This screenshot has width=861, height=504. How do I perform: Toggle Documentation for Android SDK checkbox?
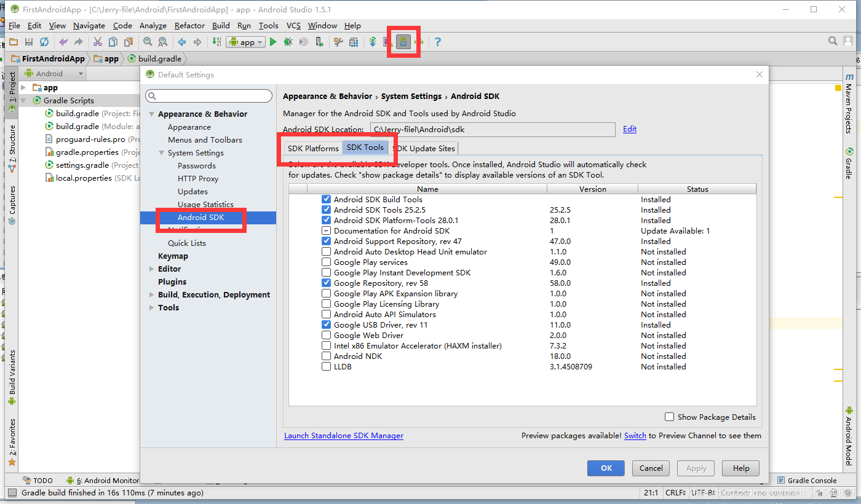click(x=326, y=230)
